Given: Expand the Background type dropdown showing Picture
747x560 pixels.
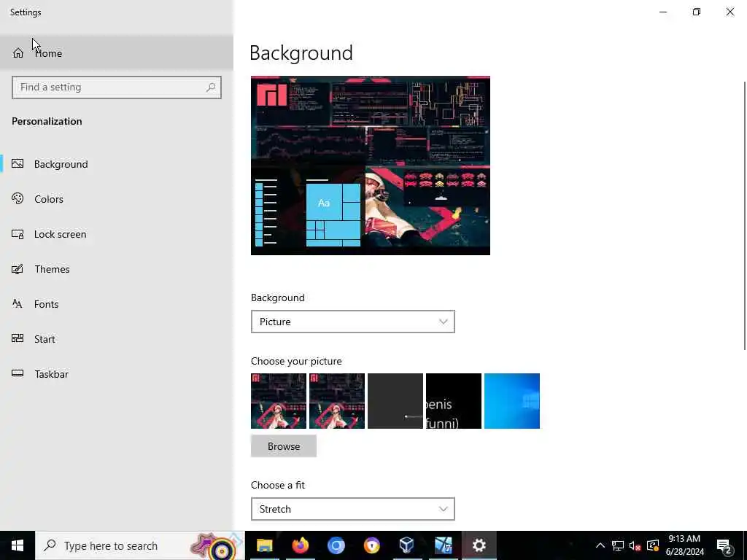Looking at the screenshot, I should coord(352,322).
